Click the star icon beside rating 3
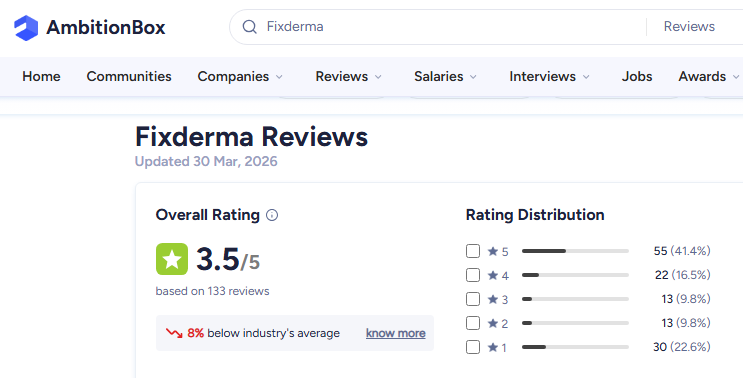This screenshot has width=743, height=378. point(493,299)
